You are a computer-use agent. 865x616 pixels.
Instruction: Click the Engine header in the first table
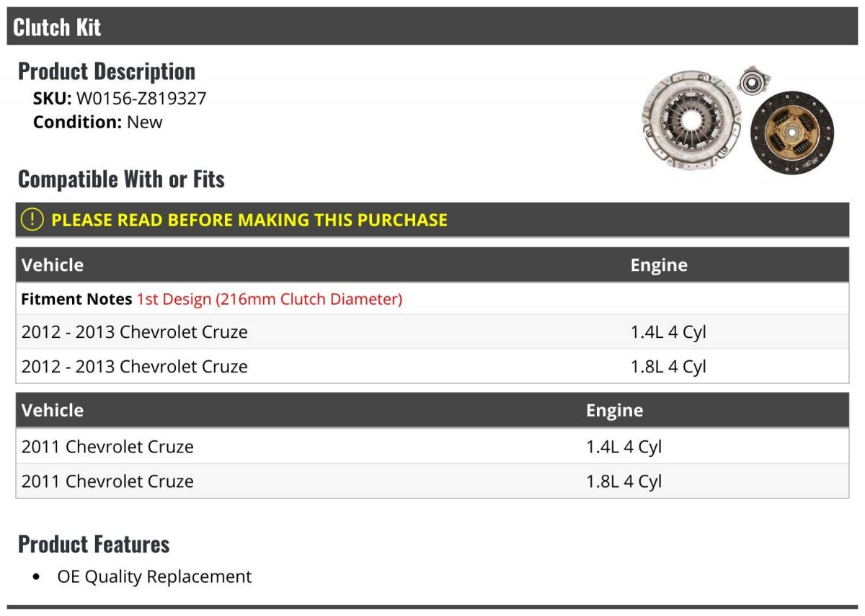tap(659, 265)
